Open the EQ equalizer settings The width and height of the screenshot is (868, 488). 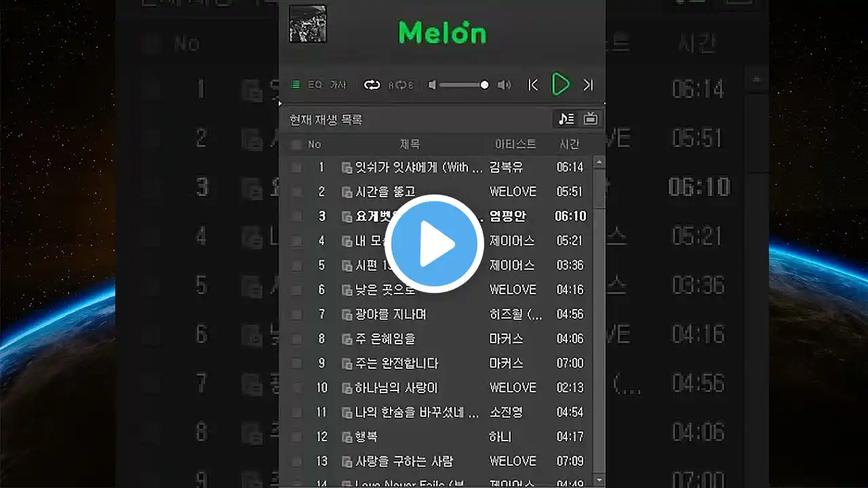click(x=315, y=85)
